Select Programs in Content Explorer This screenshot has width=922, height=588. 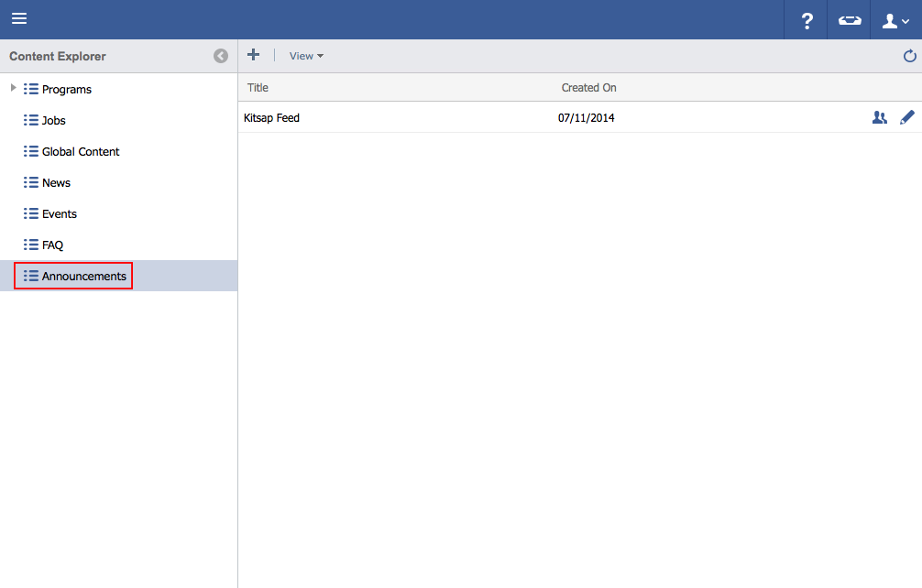click(66, 90)
